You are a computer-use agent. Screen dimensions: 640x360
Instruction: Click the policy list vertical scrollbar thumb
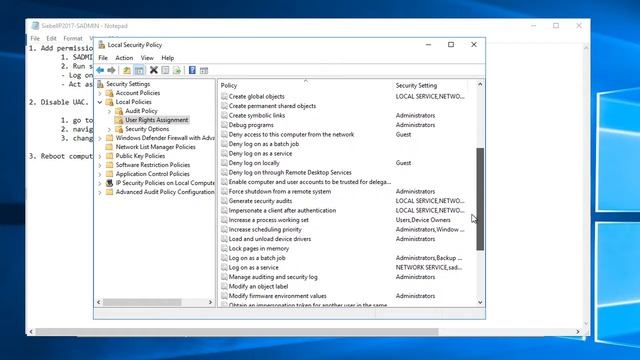coord(480,199)
